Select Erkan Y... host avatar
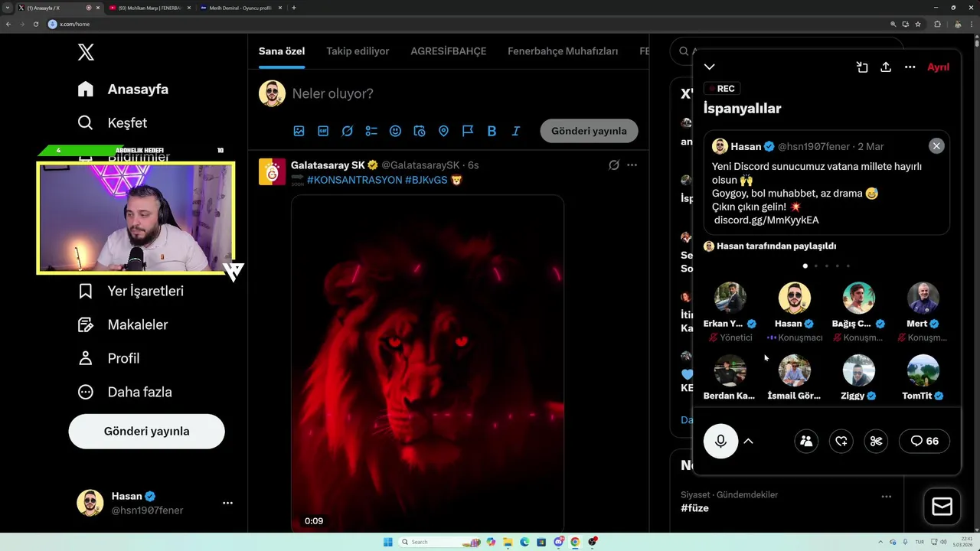980x551 pixels. coord(730,298)
